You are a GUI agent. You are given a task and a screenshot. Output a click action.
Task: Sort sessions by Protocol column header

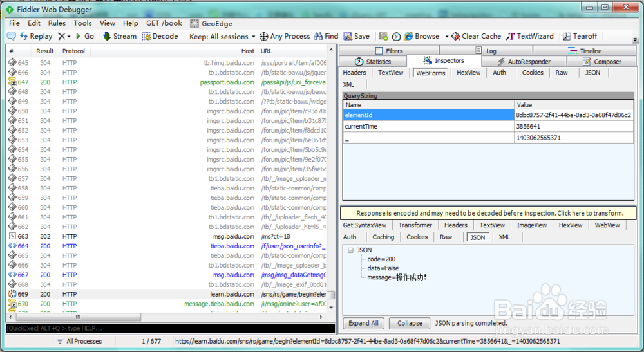(x=74, y=51)
